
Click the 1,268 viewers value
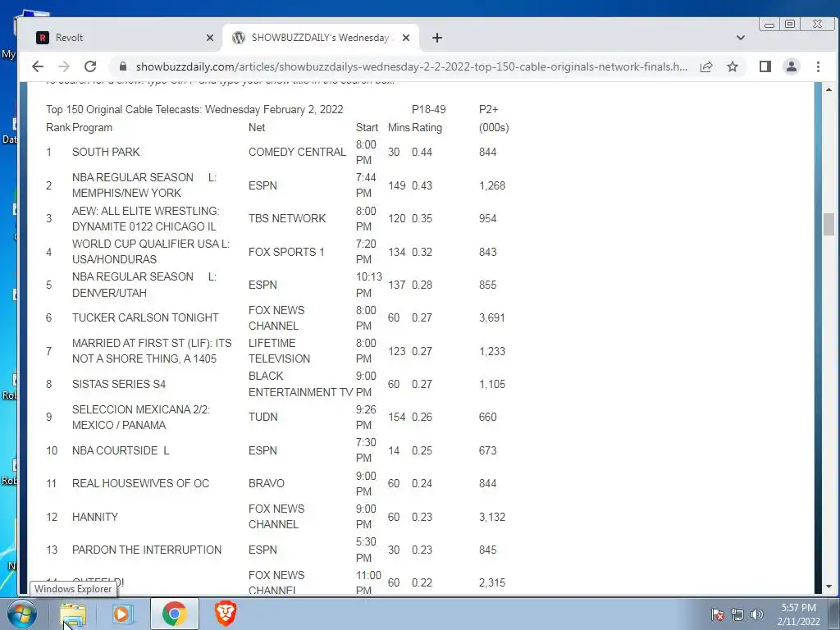tap(492, 185)
